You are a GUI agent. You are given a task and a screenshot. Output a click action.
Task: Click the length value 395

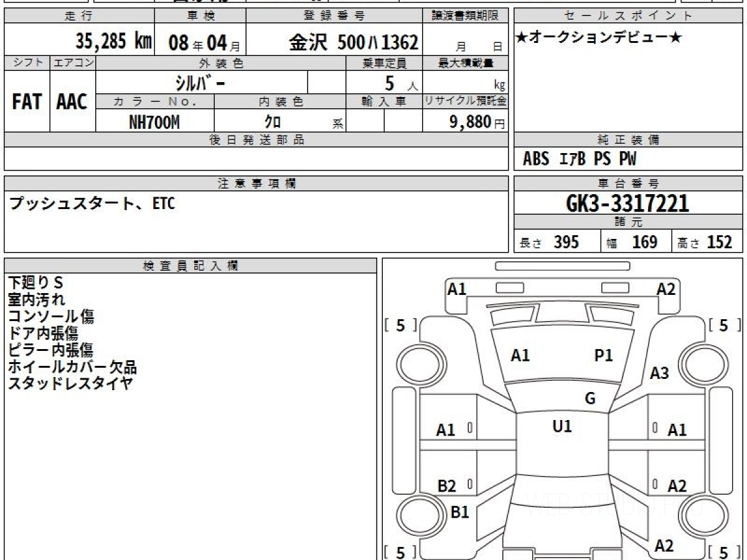tap(566, 242)
